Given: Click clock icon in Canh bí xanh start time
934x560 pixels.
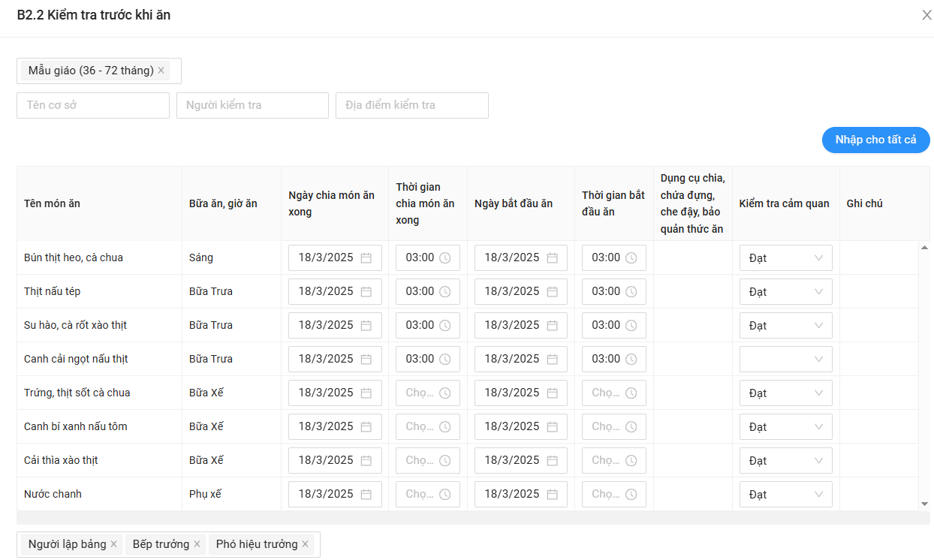Looking at the screenshot, I should (631, 426).
